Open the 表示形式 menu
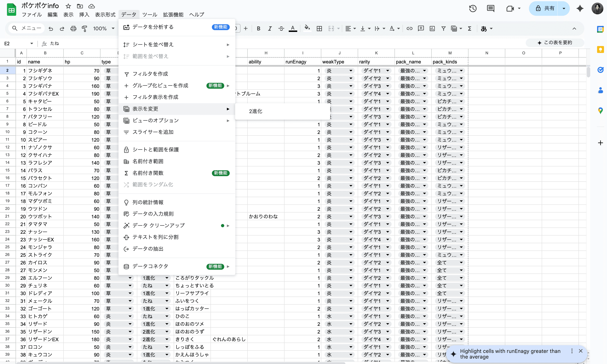Screen dimensions: 607x364 pyautogui.click(x=105, y=15)
